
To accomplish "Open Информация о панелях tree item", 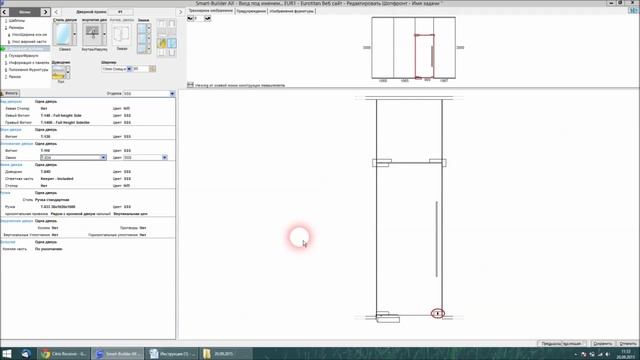I will coord(29,63).
